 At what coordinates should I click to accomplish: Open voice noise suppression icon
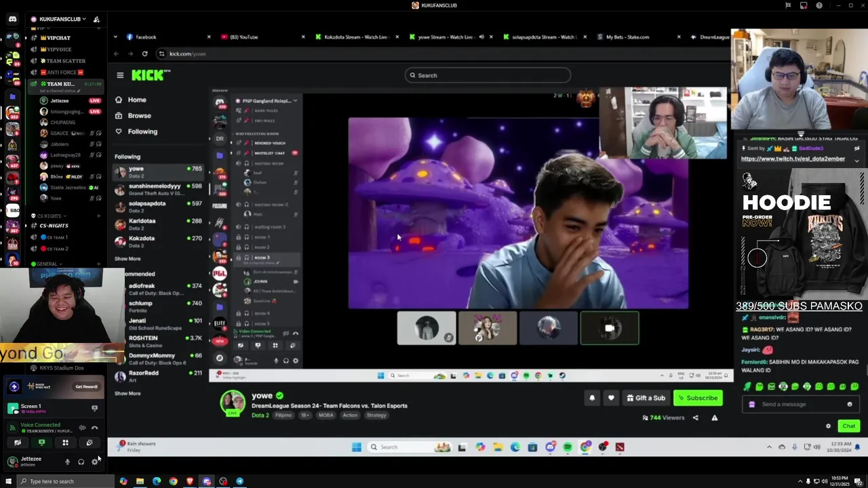point(82,428)
